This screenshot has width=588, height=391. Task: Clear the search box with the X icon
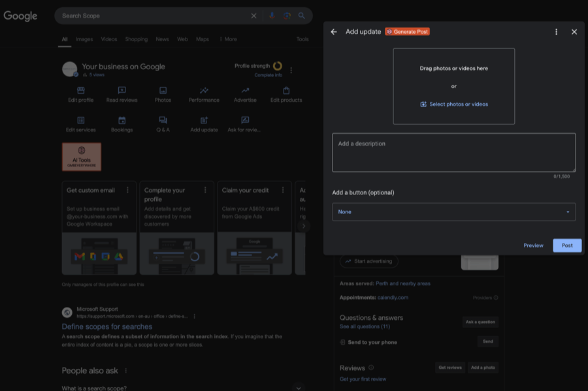[x=254, y=16]
